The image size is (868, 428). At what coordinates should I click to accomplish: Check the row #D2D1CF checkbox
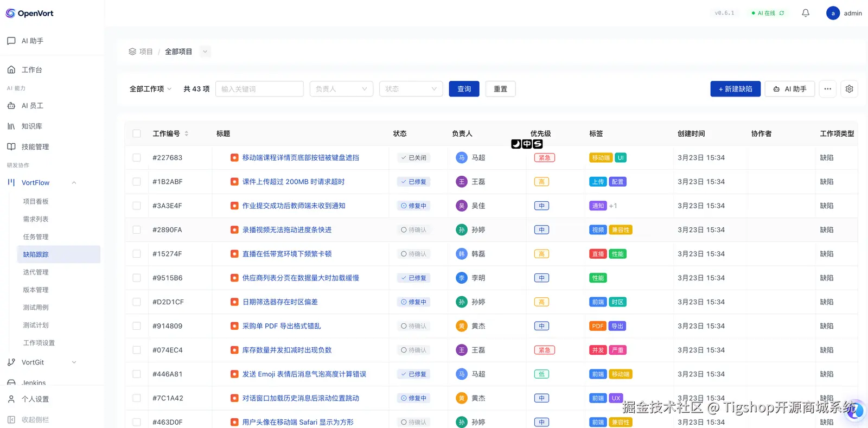coord(137,302)
